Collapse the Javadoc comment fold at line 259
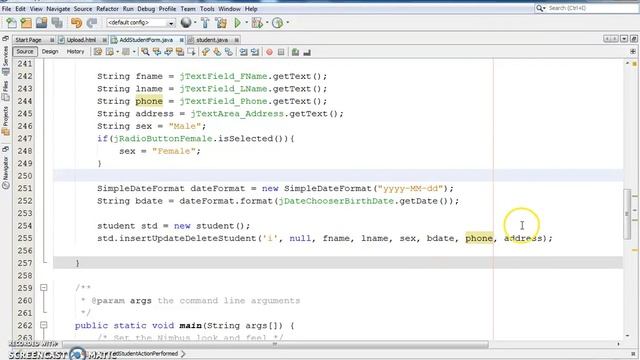The image size is (640, 360). click(44, 288)
